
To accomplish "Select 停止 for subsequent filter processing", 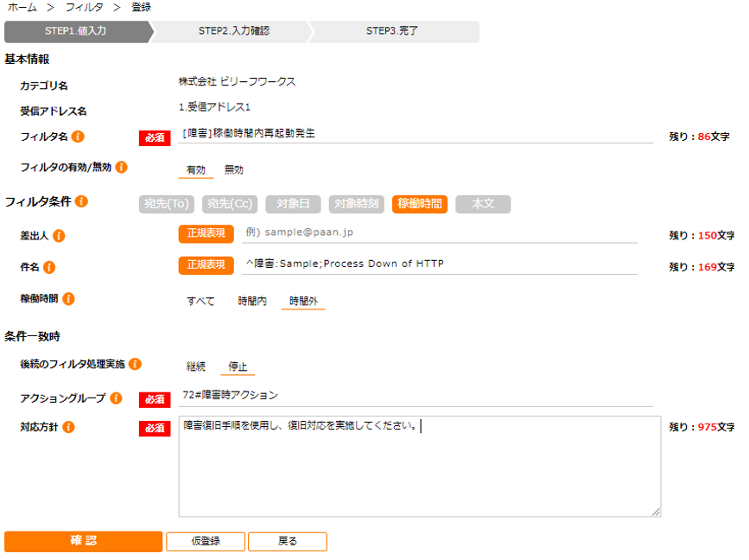I will coord(238,366).
